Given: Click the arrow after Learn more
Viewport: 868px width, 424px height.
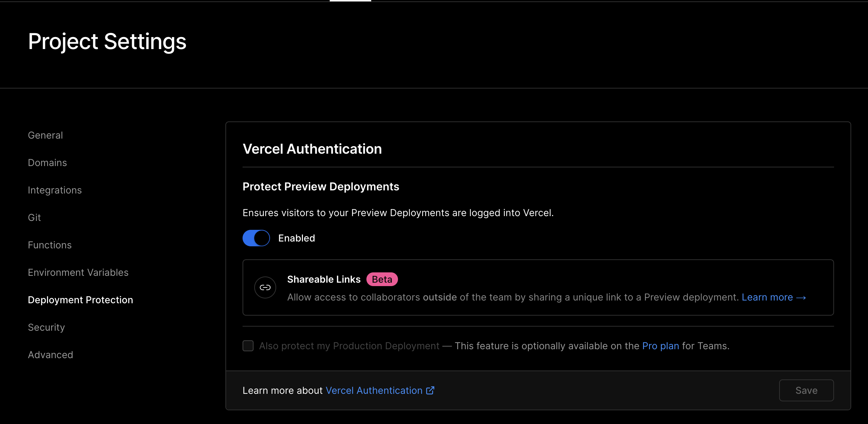Looking at the screenshot, I should (x=801, y=297).
